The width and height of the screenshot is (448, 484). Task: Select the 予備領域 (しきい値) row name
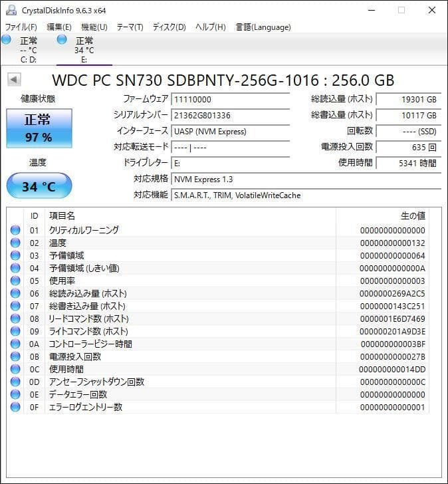click(84, 268)
